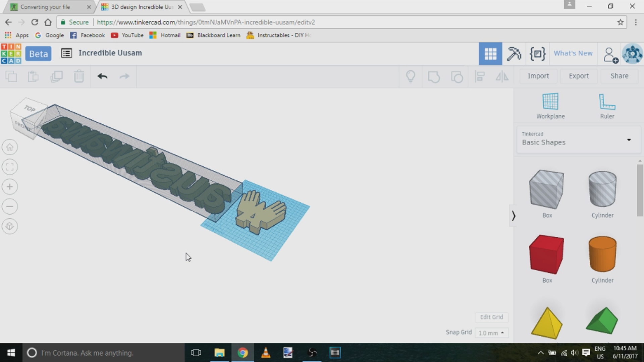Click the browser address bar URL
Viewport: 644px width, 362px height.
tap(206, 22)
